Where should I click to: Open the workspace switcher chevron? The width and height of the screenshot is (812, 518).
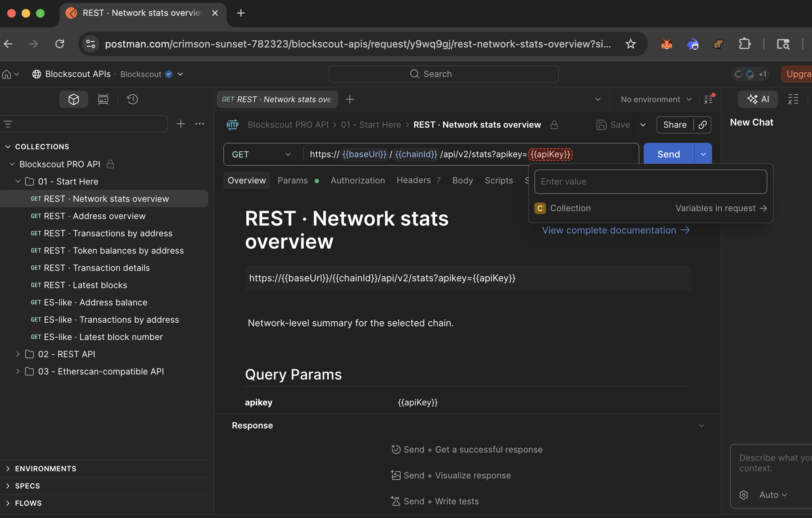click(x=180, y=74)
